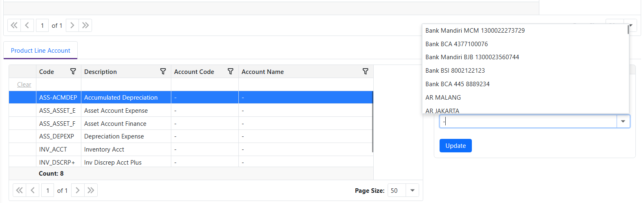This screenshot has width=644, height=203.
Task: Select the ASS-ACMDEP row code
Action: [58, 98]
